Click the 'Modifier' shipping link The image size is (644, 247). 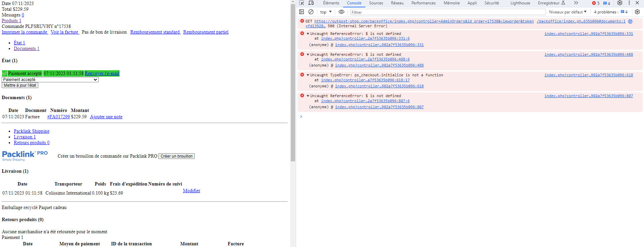[x=191, y=191]
